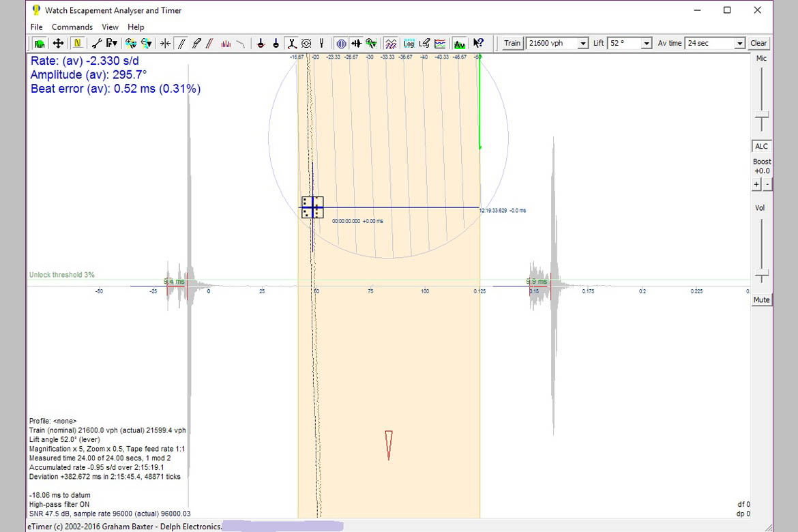Increase Boost with the plus button
Viewport: 798px width, 532px height.
(x=756, y=185)
